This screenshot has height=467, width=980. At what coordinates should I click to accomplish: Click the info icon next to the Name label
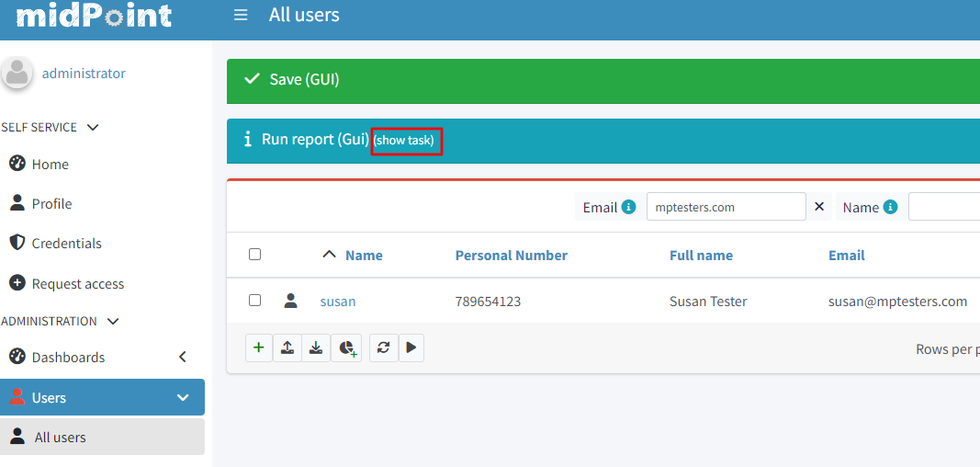pos(890,207)
